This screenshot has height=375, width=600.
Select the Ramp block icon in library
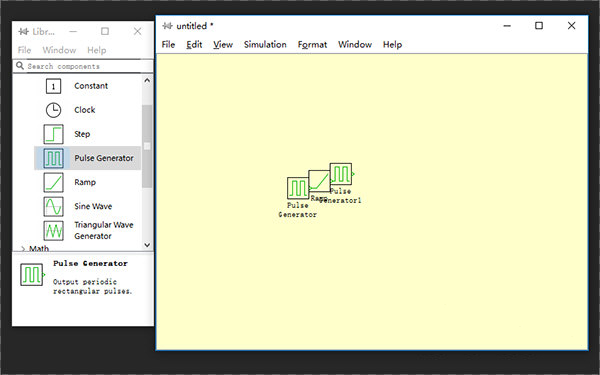coord(53,182)
